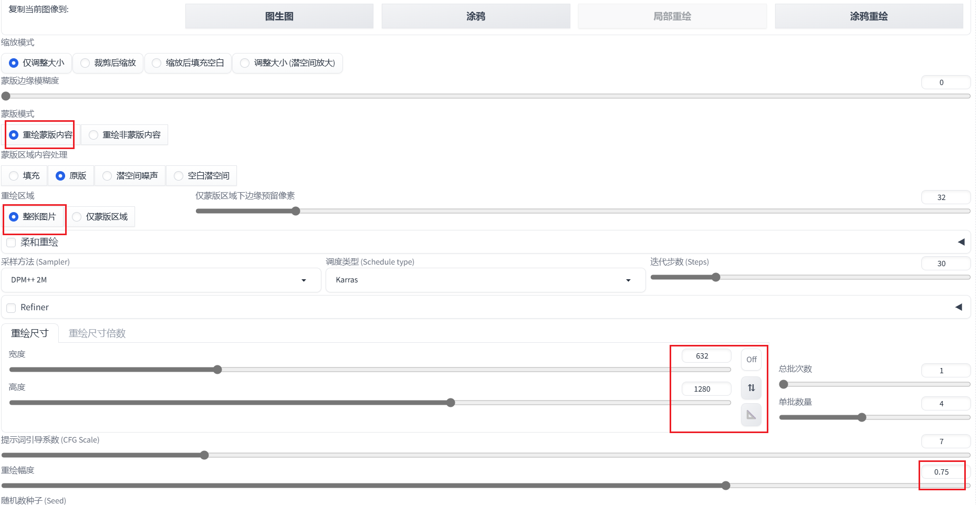Select the 重绘非蒙版内容 radio option
The height and width of the screenshot is (505, 980).
click(x=124, y=135)
